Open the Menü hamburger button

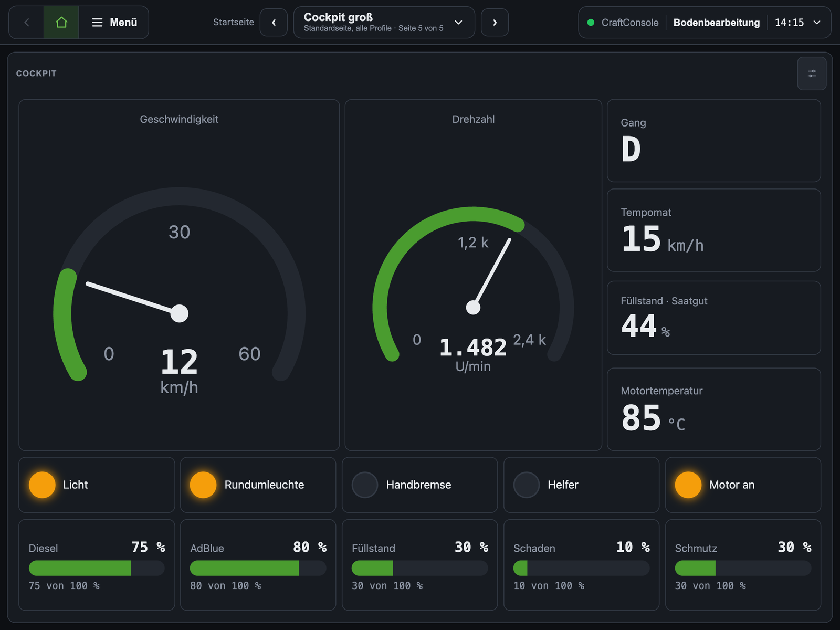click(114, 23)
